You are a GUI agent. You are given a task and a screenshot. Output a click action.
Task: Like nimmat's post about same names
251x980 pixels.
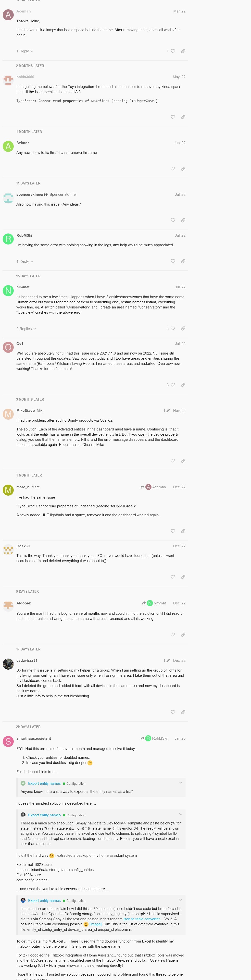pyautogui.click(x=173, y=329)
